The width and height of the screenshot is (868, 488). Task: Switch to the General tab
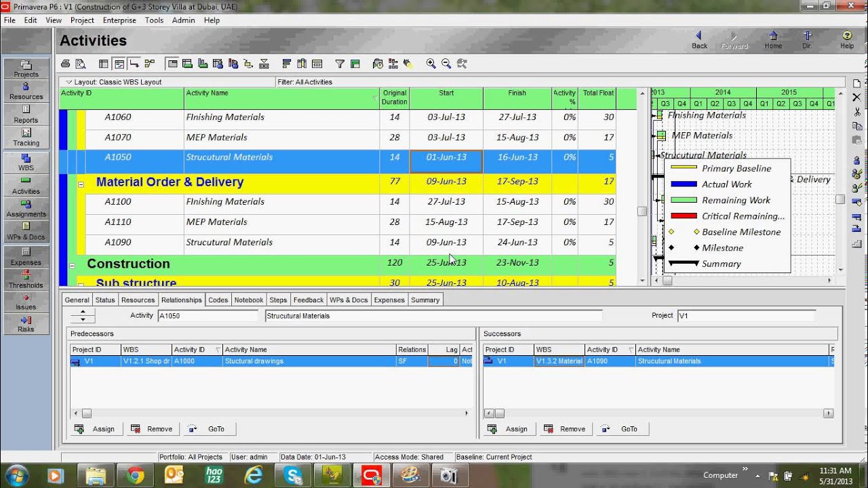pos(77,300)
